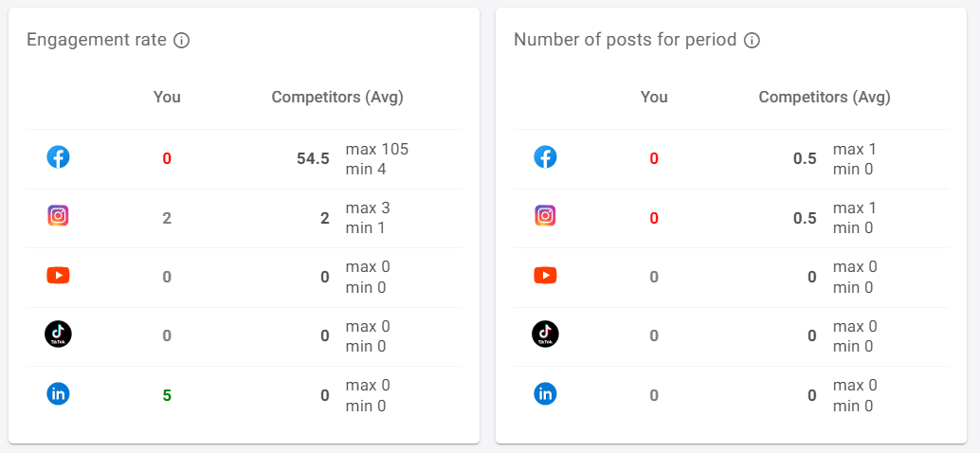Click TikTok icon in Number of posts card
Screen dimensions: 980x453
[x=545, y=335]
